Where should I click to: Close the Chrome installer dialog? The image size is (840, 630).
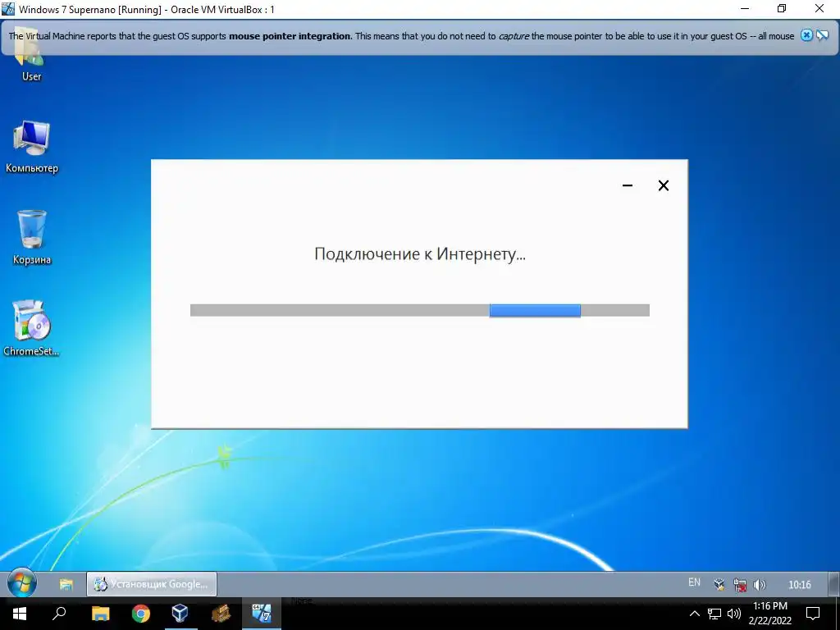[663, 185]
